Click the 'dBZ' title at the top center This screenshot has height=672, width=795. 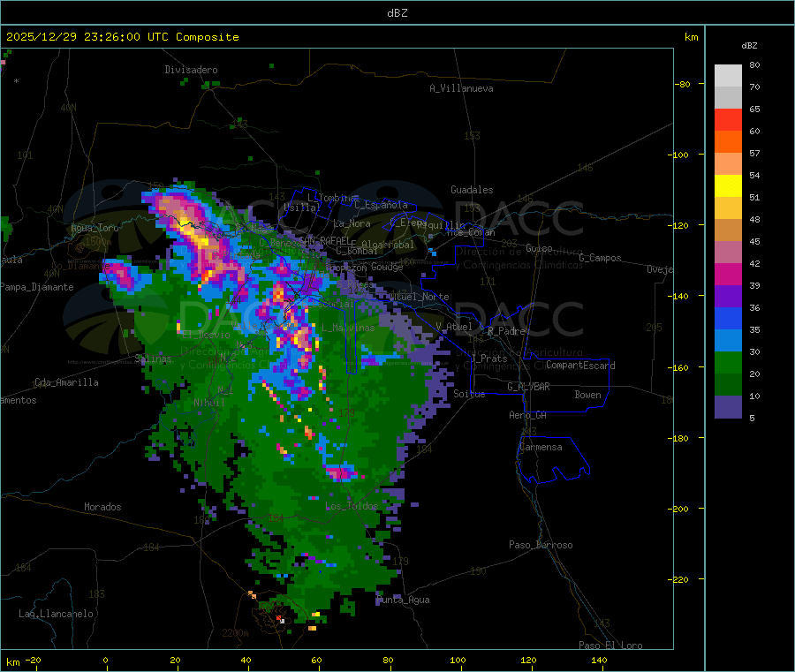pos(397,13)
